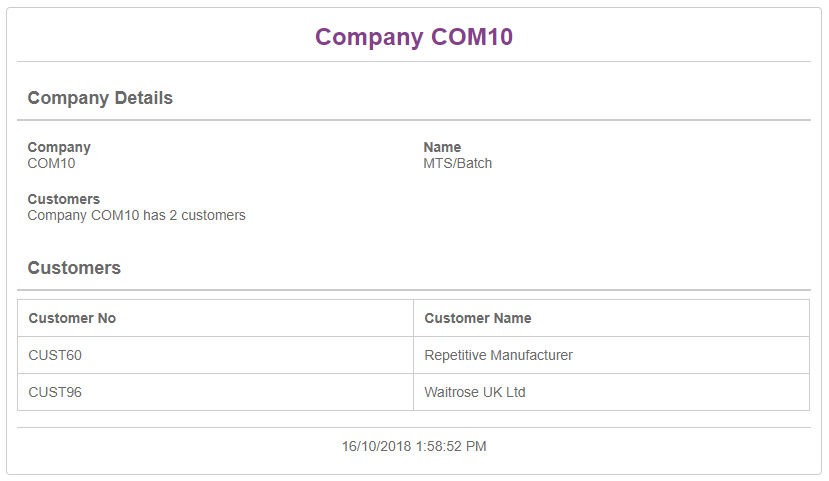
Task: Click the Customers table section heading
Action: click(74, 268)
